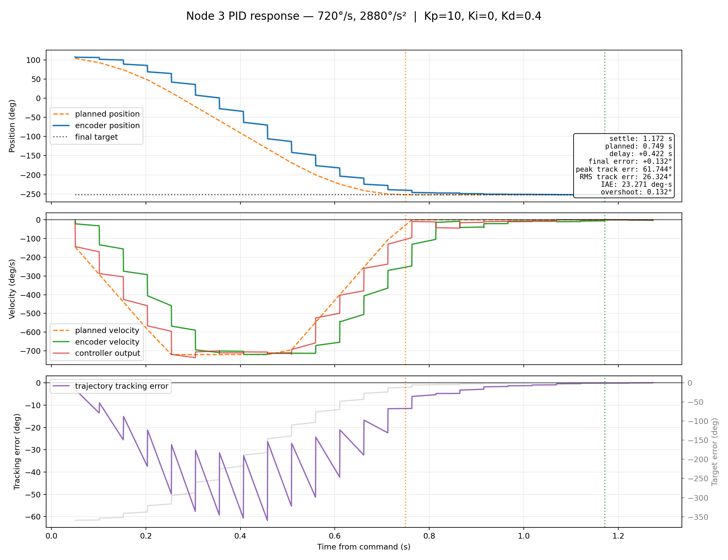Click the '−700' tick on the velocity axis

(x=30, y=351)
